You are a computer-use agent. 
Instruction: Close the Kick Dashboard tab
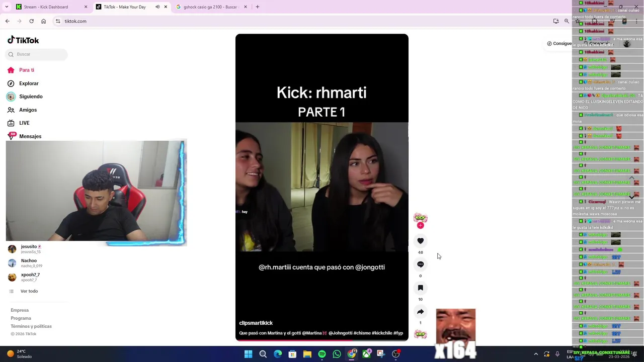[86, 7]
